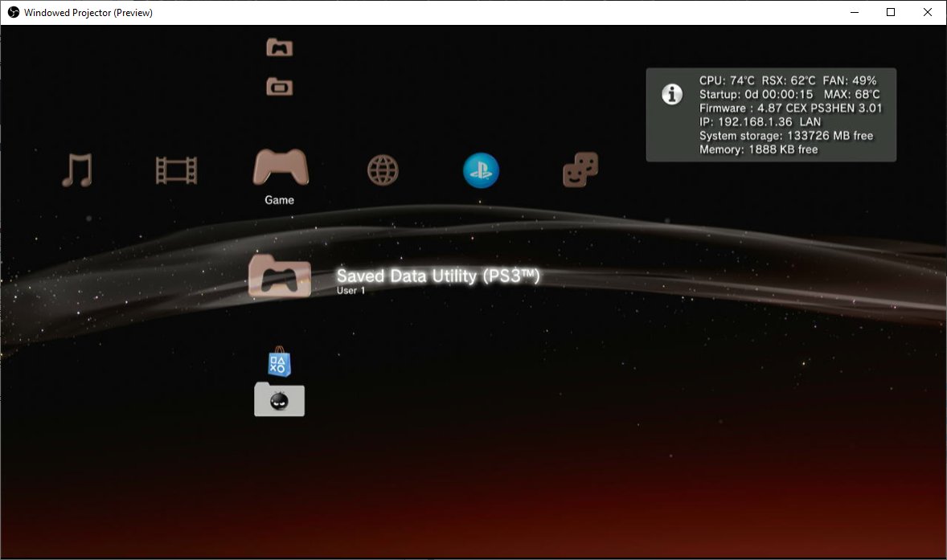Viewport: 947px width, 560px height.
Task: Click the Firmware 4.87 CEX line
Action: click(x=790, y=108)
